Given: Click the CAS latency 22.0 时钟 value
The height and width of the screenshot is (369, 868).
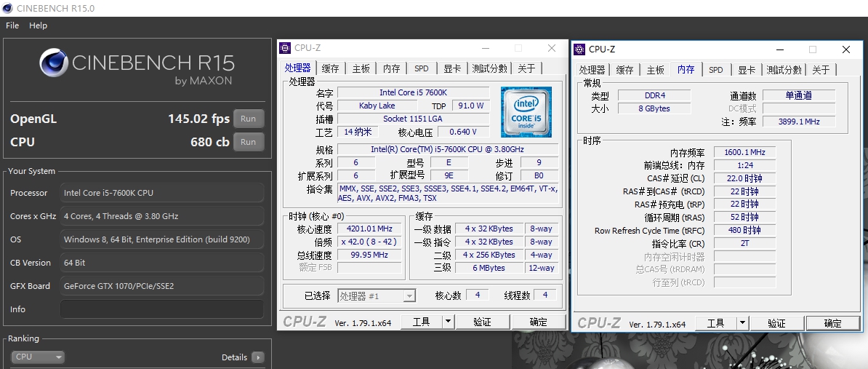Looking at the screenshot, I should pyautogui.click(x=744, y=178).
